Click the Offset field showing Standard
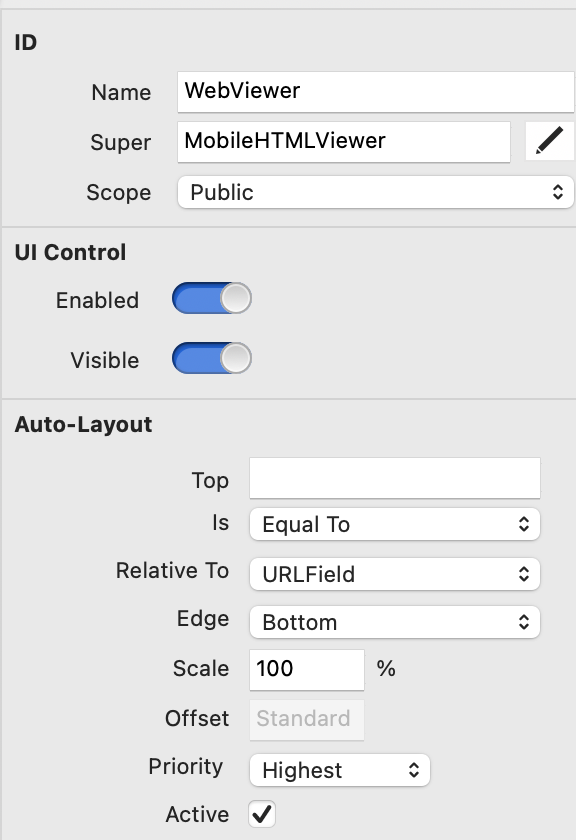 coord(307,719)
